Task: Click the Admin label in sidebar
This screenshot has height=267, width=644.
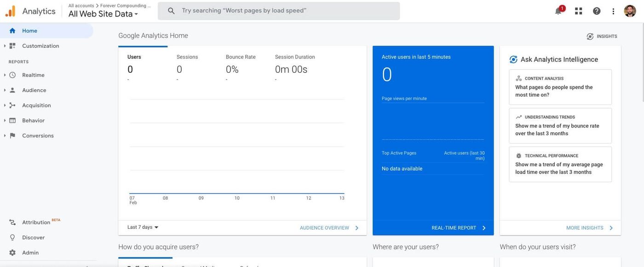Action: click(30, 253)
